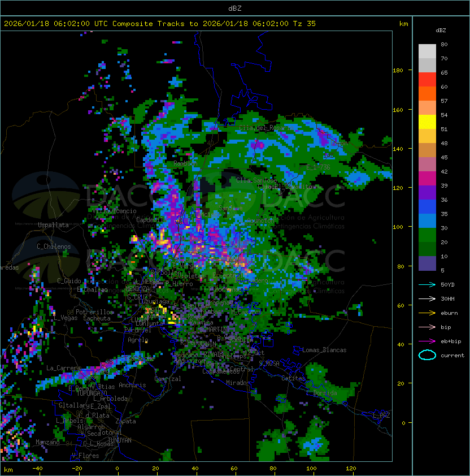Click the 'Ramblon' map label
Screen dimensions: 470x476
click(185, 163)
